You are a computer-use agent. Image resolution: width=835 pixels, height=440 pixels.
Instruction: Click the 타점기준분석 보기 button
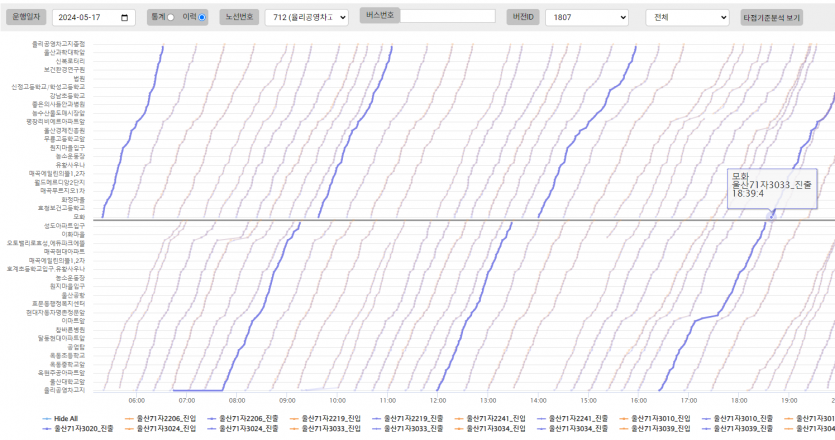(771, 18)
